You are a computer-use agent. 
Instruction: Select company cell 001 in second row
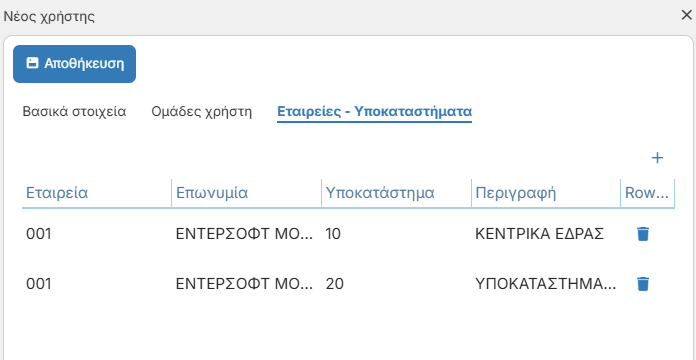pos(97,284)
